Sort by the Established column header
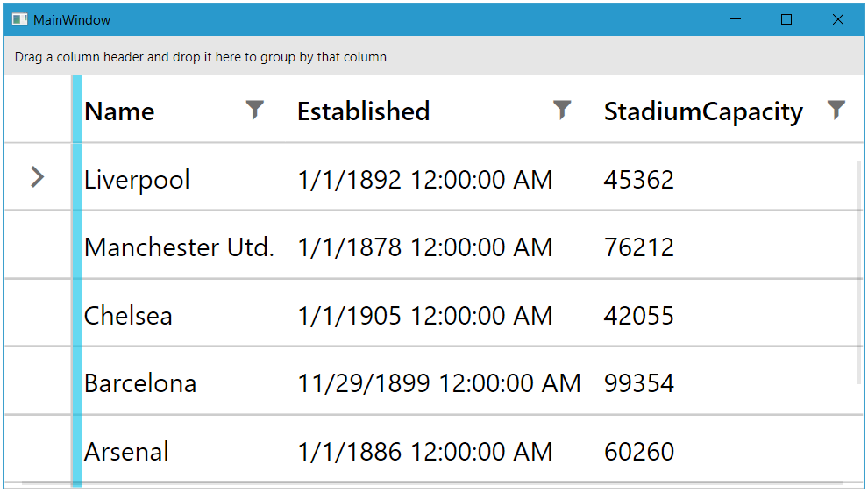Image resolution: width=868 pixels, height=493 pixels. tap(364, 111)
